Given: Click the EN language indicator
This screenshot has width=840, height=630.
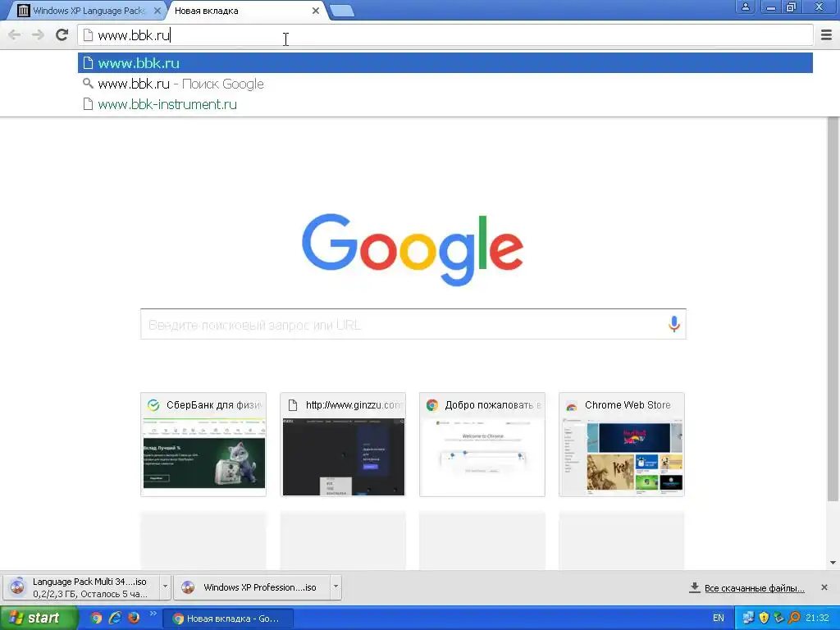Looking at the screenshot, I should (719, 619).
